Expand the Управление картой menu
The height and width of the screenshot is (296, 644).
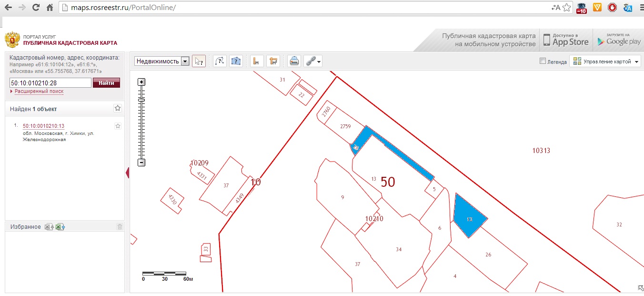pyautogui.click(x=605, y=61)
